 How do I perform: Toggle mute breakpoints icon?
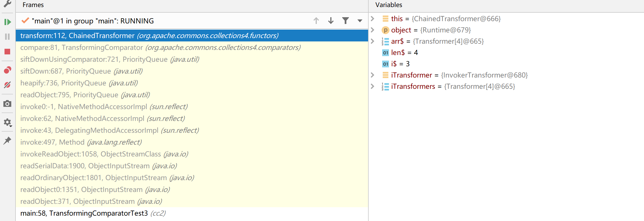click(7, 85)
